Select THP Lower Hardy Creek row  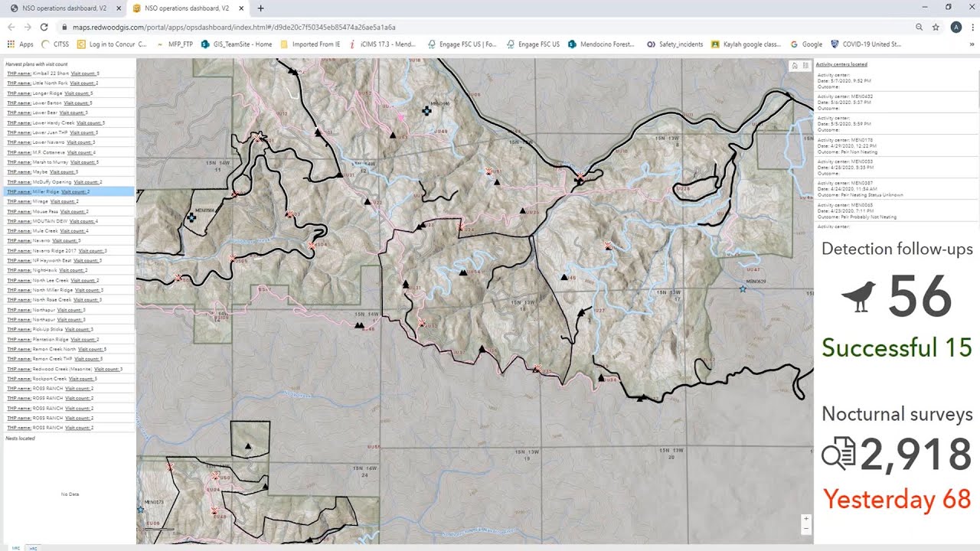(x=68, y=122)
